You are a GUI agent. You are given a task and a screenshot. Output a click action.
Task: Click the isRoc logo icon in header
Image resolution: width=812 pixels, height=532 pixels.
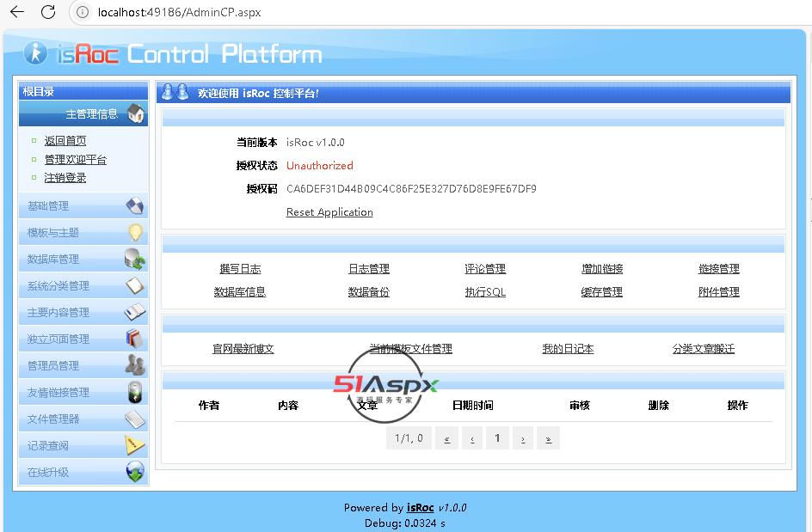[35, 52]
